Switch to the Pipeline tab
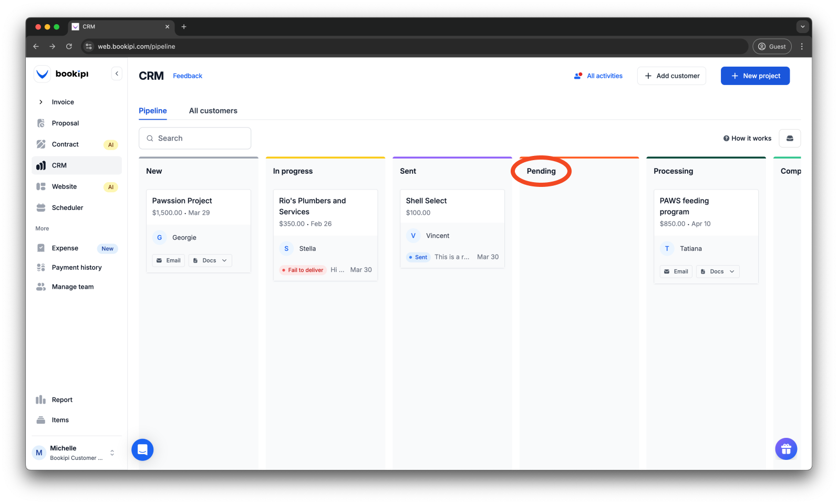 tap(153, 111)
